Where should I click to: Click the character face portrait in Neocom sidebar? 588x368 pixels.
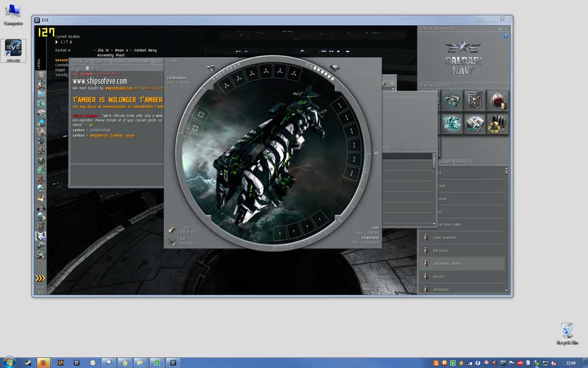tap(41, 236)
